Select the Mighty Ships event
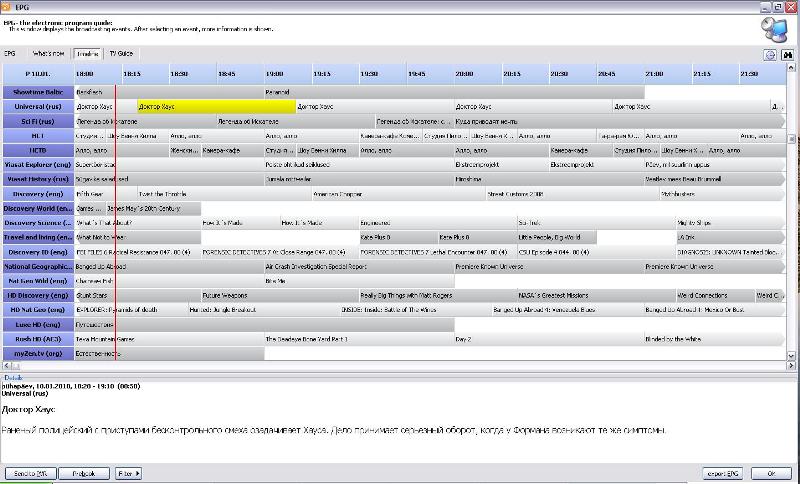The image size is (800, 484). coord(730,223)
